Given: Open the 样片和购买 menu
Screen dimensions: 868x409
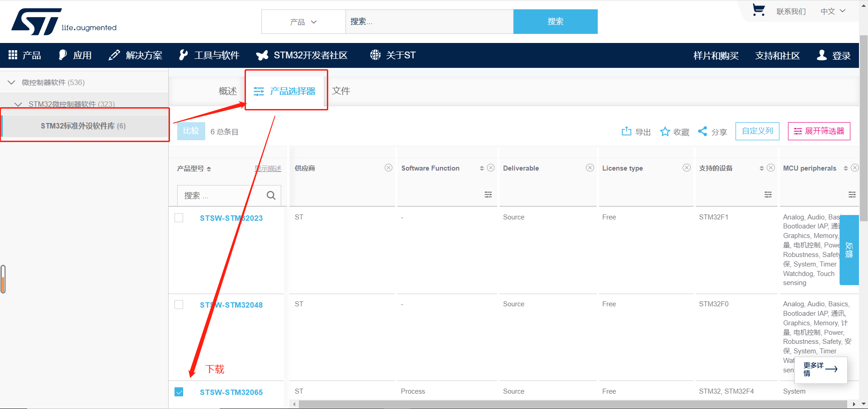Looking at the screenshot, I should pos(716,56).
